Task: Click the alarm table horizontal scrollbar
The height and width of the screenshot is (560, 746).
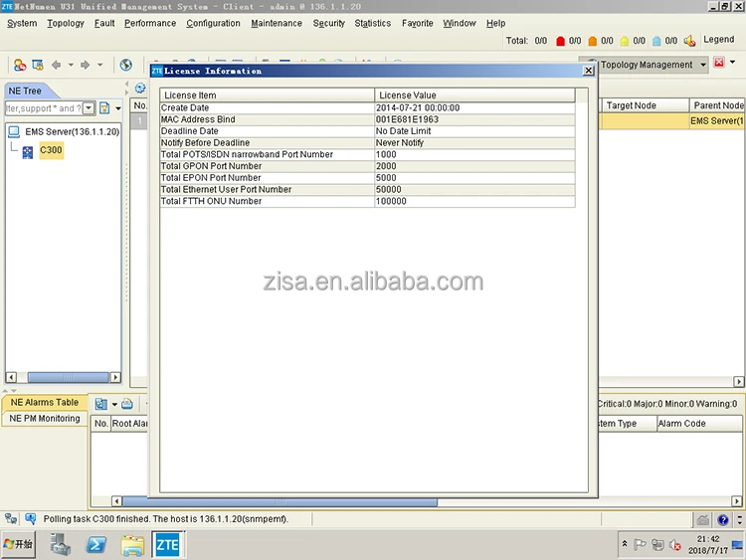Action: pyautogui.click(x=279, y=502)
